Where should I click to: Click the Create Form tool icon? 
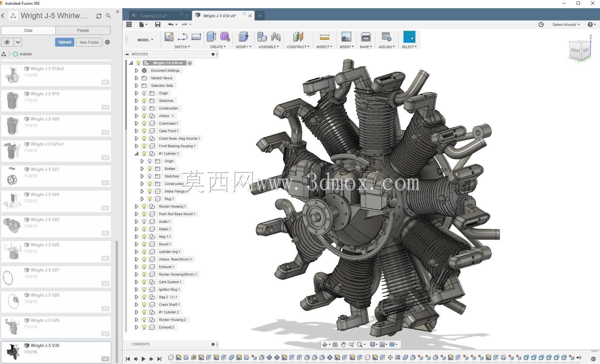(225, 37)
